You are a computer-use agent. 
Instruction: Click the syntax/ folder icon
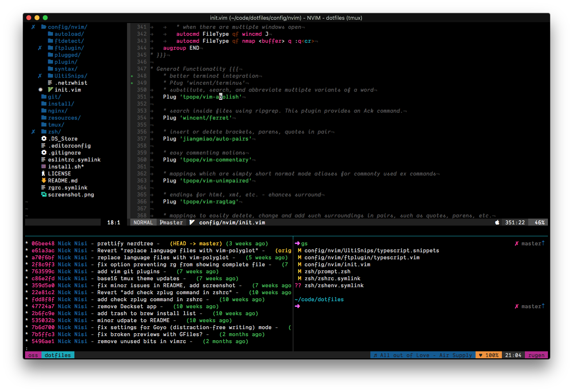50,69
